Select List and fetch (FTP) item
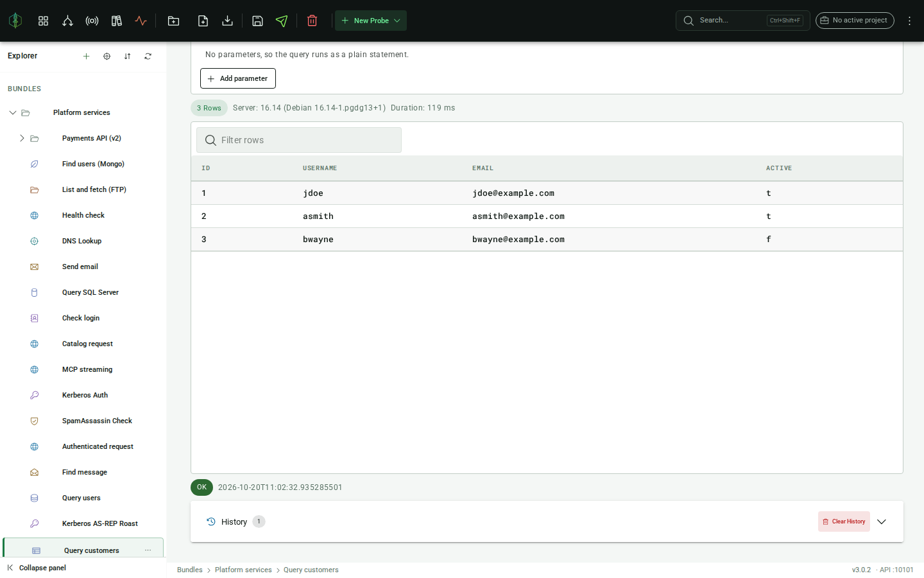 point(94,189)
